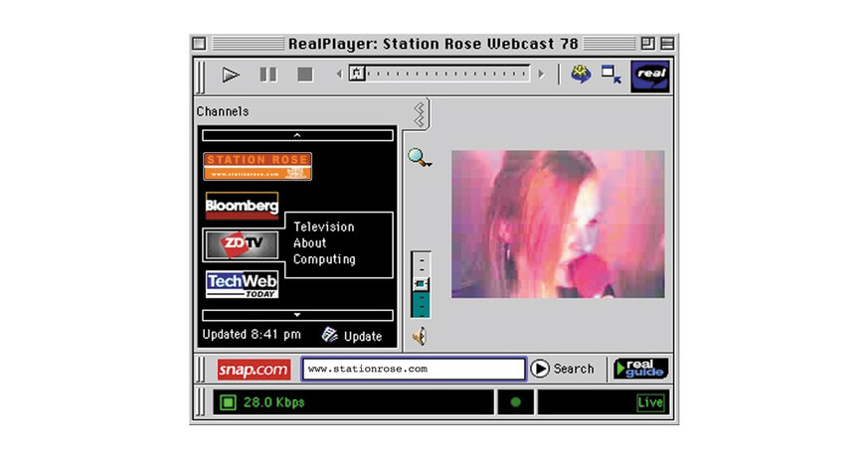Open the real guide button
Screen dimensions: 868x458
click(x=640, y=369)
